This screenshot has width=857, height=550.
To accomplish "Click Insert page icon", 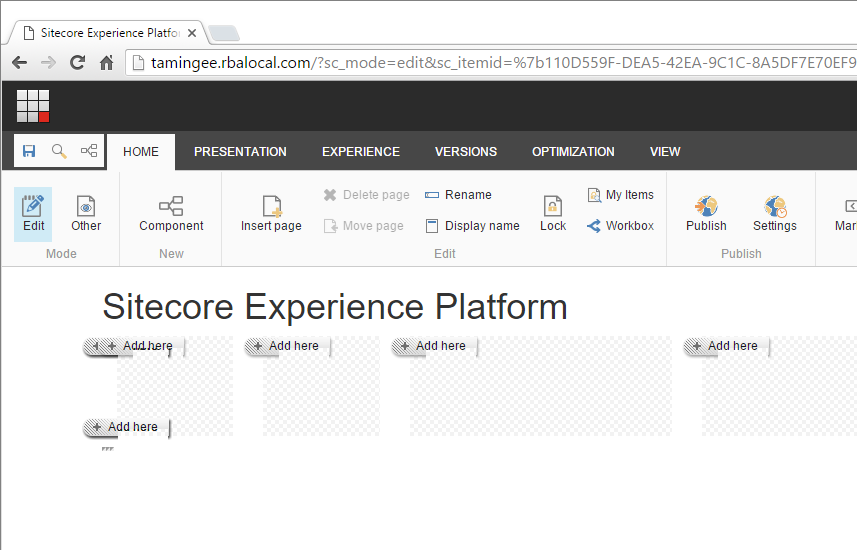I will [271, 213].
